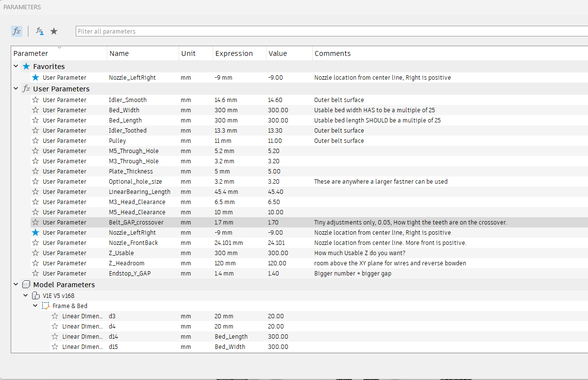Filter to favorites using the star filter icon

(54, 31)
